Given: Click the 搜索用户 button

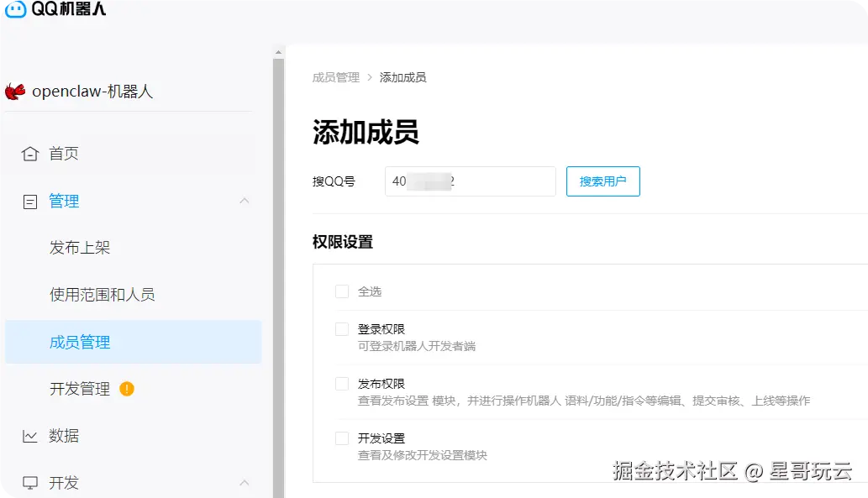Looking at the screenshot, I should click(602, 181).
